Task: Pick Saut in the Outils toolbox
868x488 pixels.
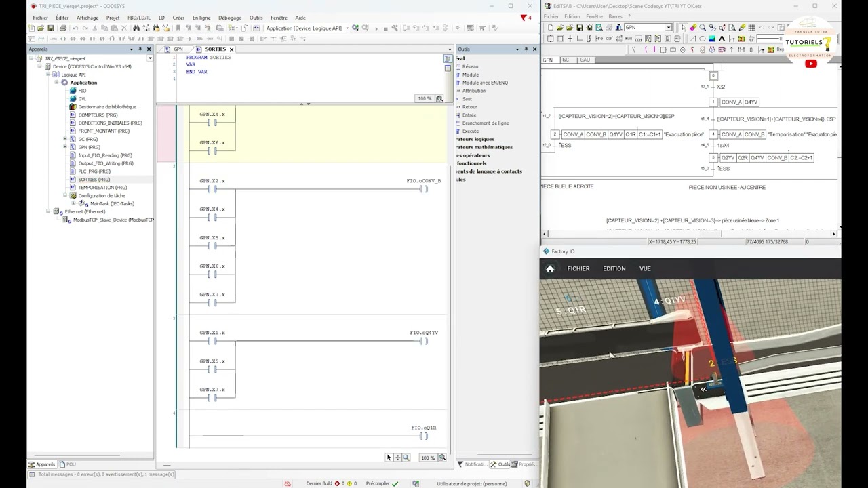Action: pyautogui.click(x=467, y=99)
